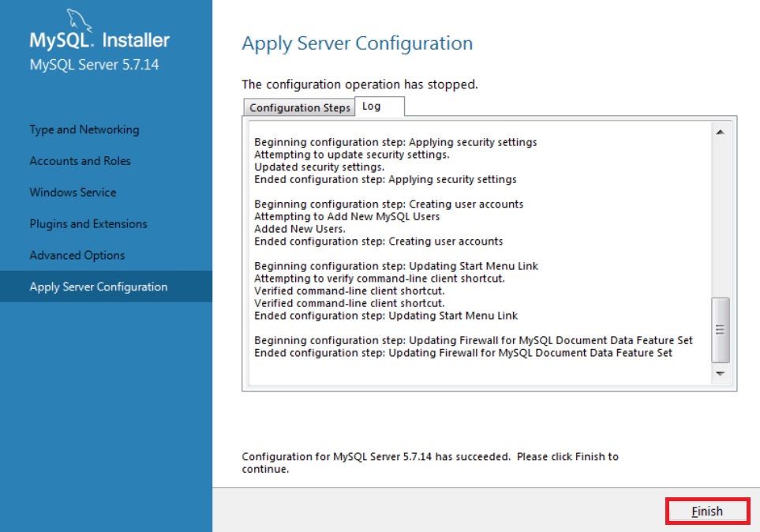Click the Finish button
This screenshot has width=760, height=532.
pos(707,511)
